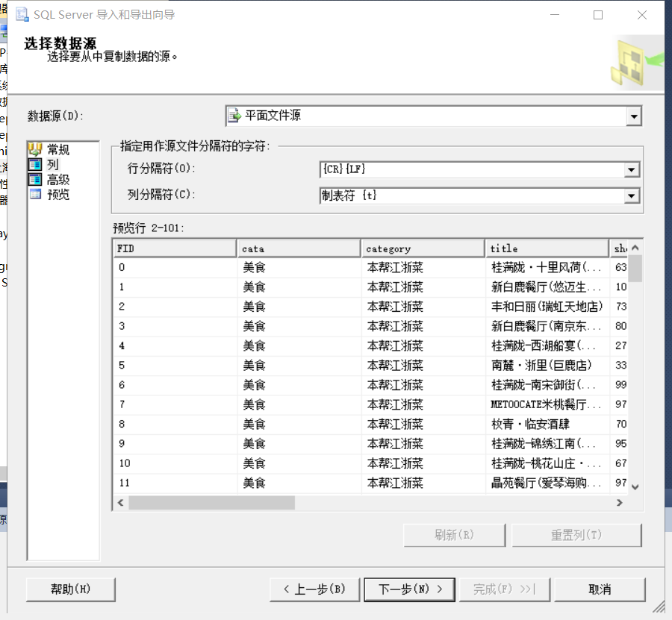Select title cell 丰和日丽(瑞虹天地店)

(547, 307)
